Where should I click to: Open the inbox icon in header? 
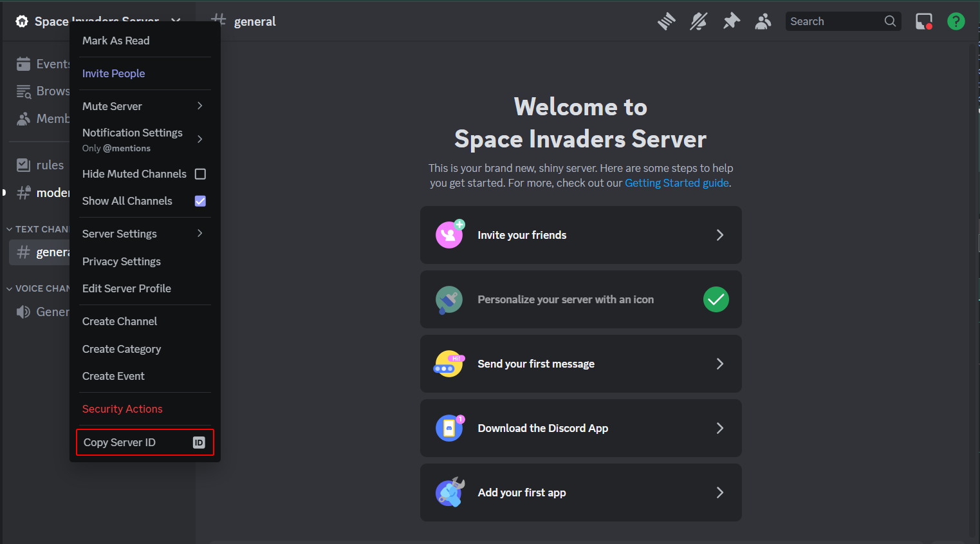pos(924,21)
